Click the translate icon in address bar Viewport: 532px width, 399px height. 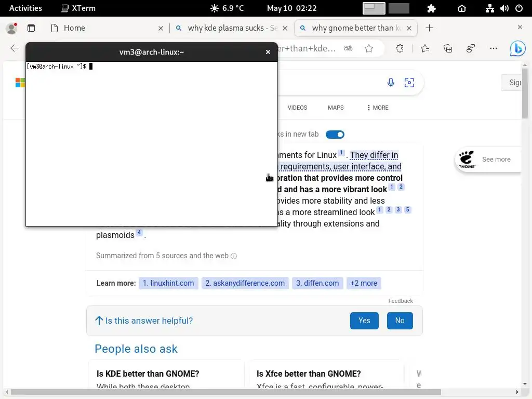(348, 48)
